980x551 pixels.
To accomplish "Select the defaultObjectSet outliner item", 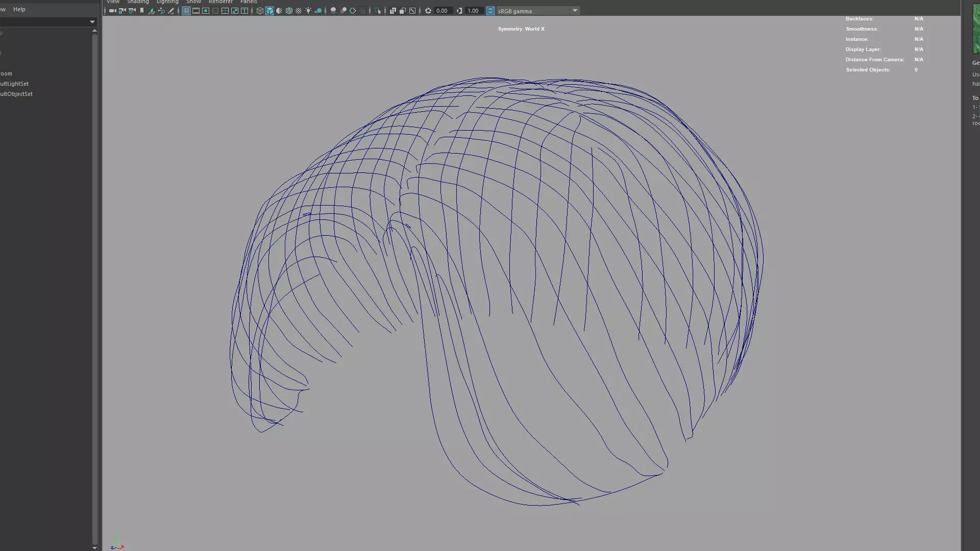I will coord(16,94).
